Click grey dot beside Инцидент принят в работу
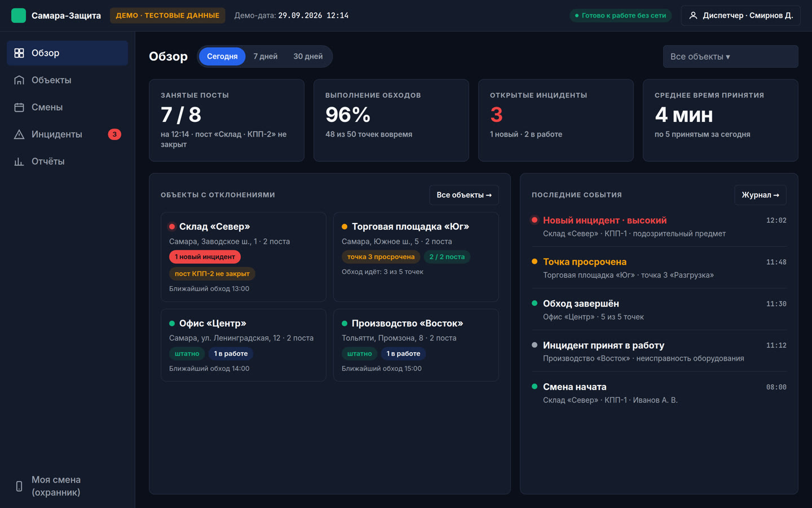The height and width of the screenshot is (508, 812). (x=535, y=345)
